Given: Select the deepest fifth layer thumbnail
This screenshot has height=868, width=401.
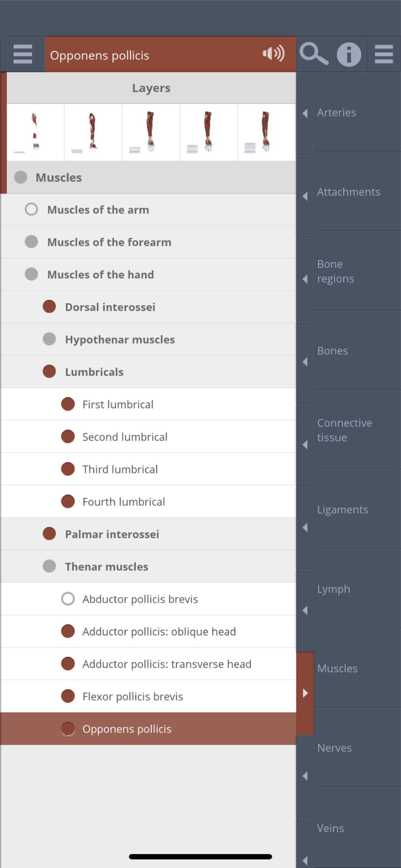Looking at the screenshot, I should (x=266, y=132).
